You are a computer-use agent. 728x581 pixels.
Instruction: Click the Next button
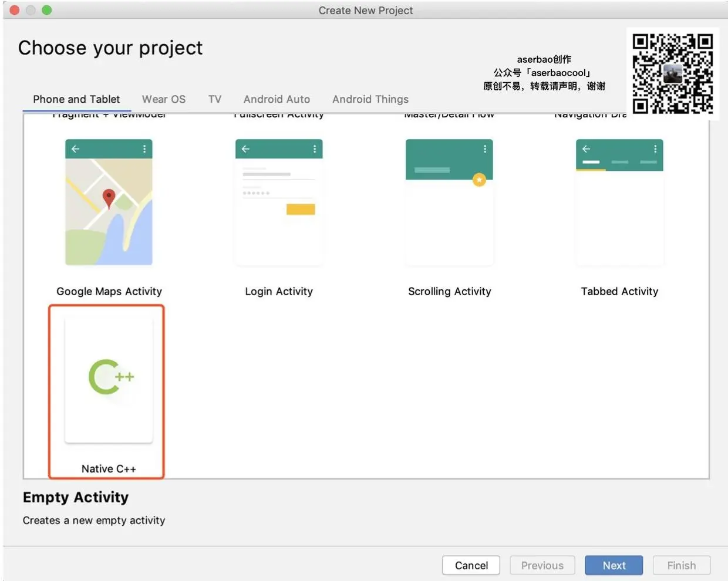point(614,565)
